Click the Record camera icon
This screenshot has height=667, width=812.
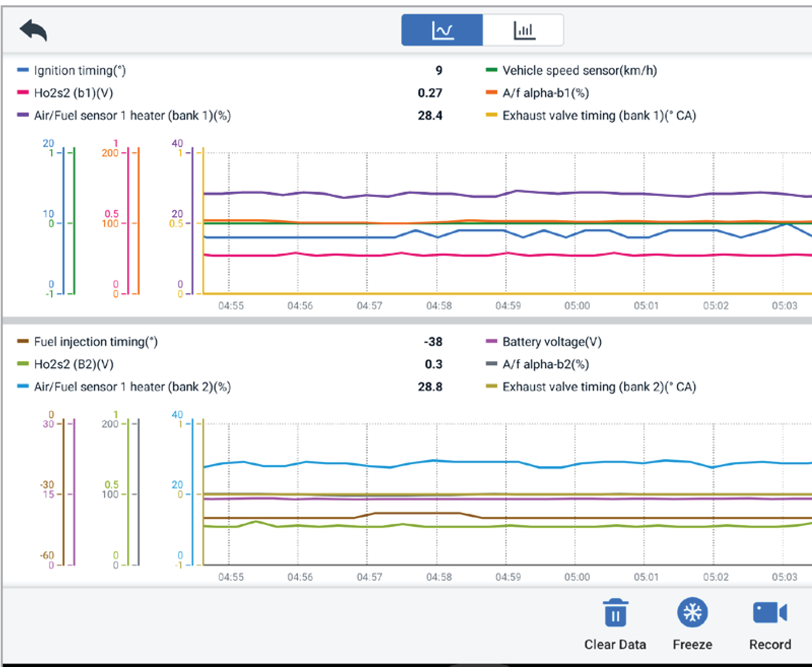click(770, 612)
